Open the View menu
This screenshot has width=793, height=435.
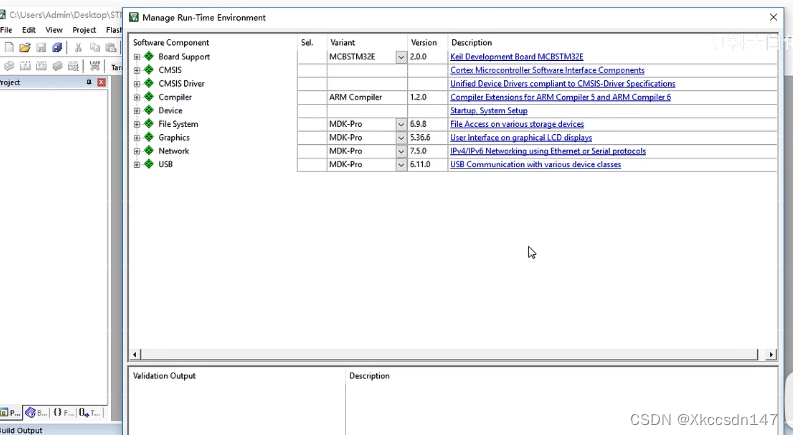pos(54,30)
